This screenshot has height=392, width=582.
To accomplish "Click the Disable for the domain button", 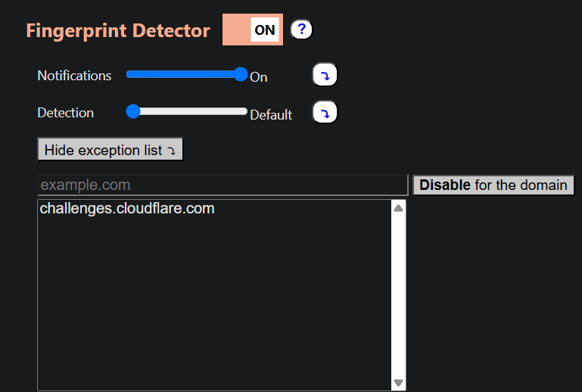I will (x=493, y=185).
